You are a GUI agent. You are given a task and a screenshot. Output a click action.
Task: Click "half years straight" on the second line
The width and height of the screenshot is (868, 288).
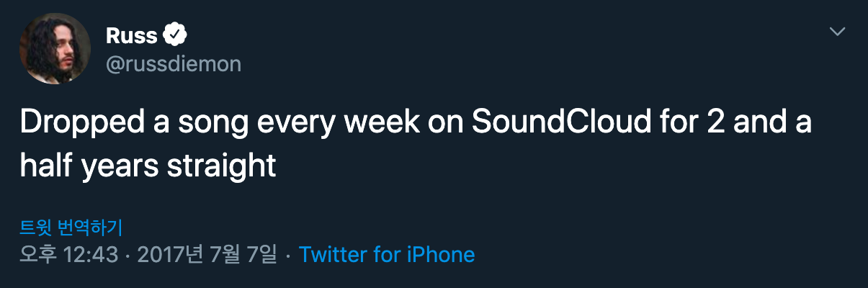[148, 166]
